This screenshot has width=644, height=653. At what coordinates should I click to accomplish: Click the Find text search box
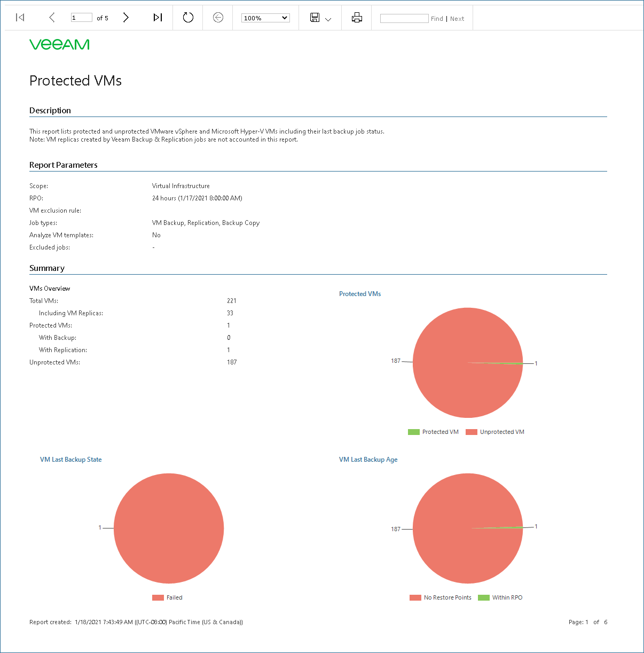point(404,18)
